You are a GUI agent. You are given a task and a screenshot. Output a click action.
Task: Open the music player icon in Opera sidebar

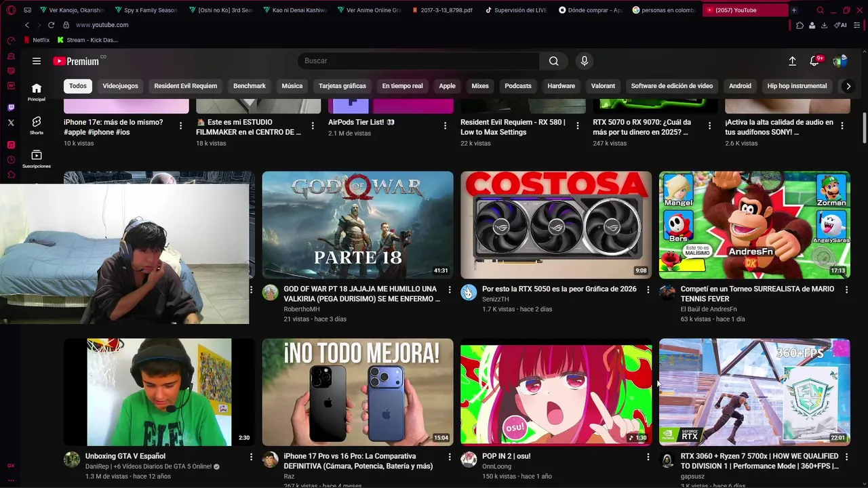click(11, 145)
